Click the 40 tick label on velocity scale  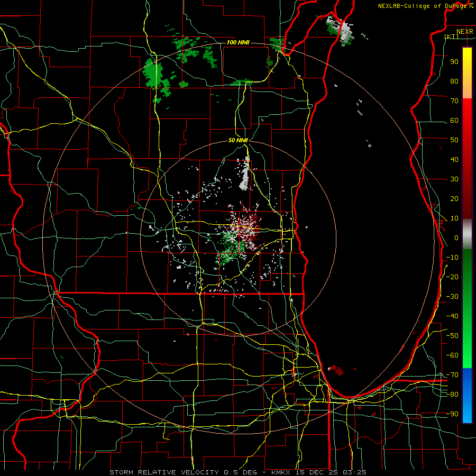tap(454, 159)
